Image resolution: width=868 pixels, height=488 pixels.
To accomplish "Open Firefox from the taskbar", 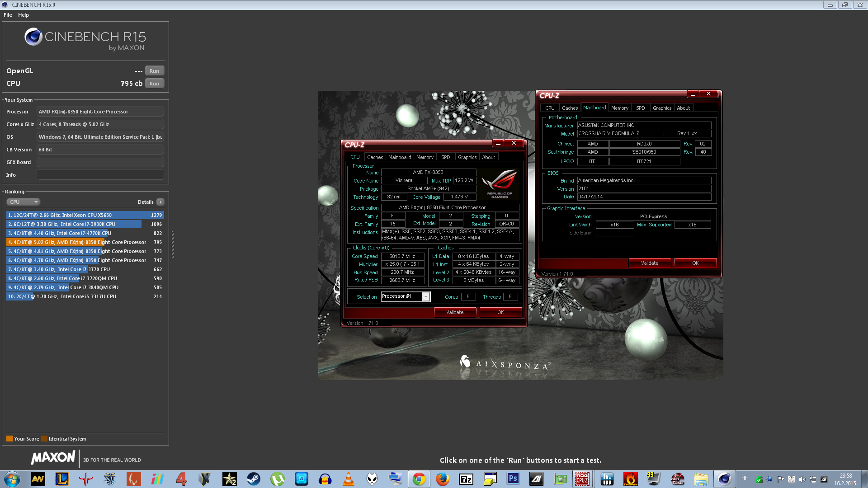I will point(443,479).
